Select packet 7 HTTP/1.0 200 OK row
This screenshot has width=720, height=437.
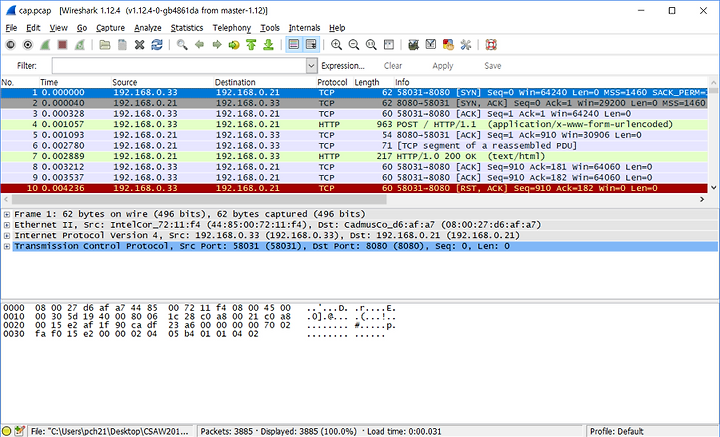354,156
